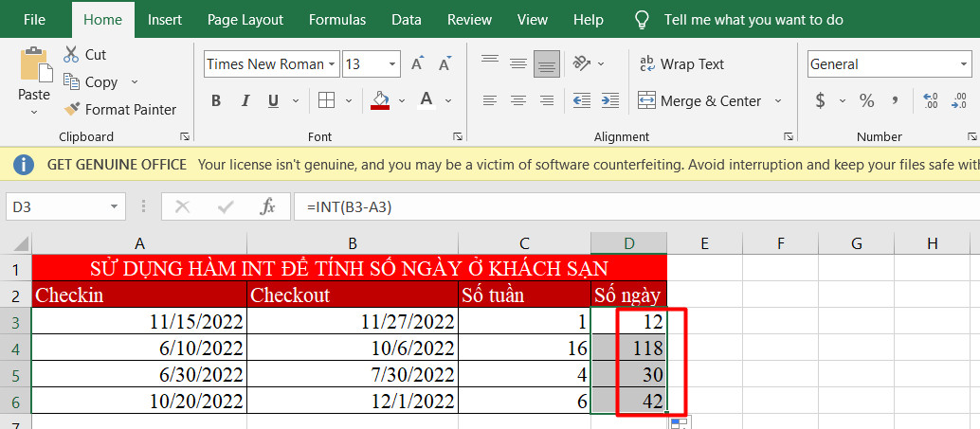Activate the Format Painter brush

coord(120,110)
